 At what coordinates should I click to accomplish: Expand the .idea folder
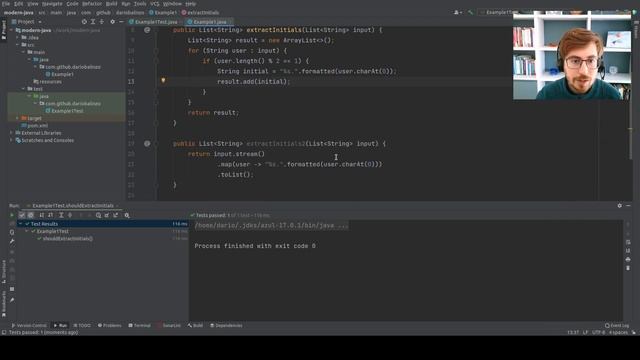coord(18,38)
